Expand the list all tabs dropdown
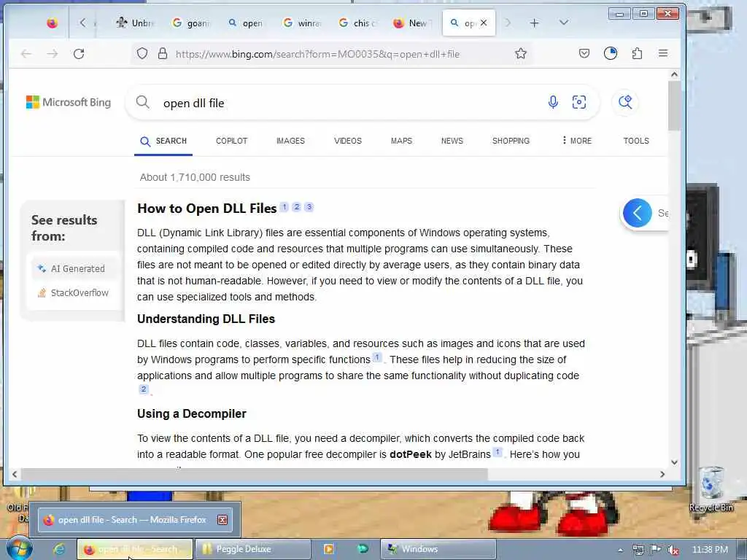 coord(564,23)
